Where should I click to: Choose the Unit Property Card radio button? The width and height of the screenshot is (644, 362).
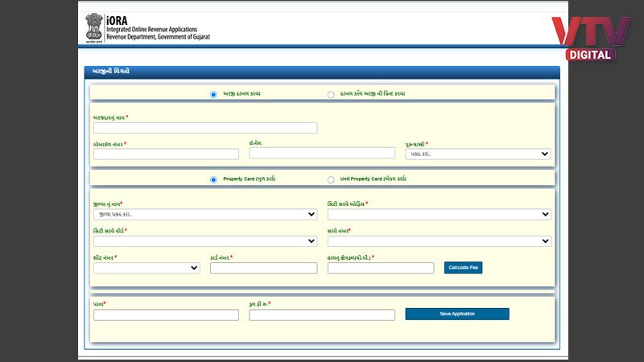coord(331,179)
